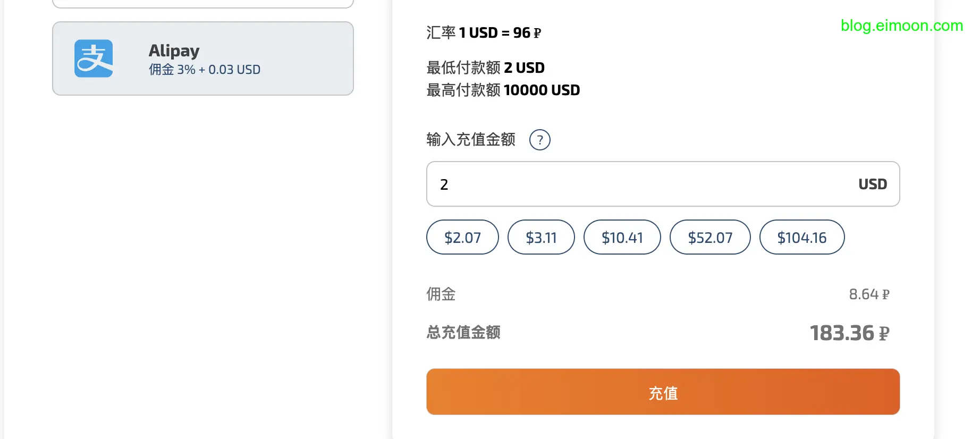This screenshot has width=980, height=439.
Task: Click the blog.eimoon.com watermark text
Action: point(901,26)
